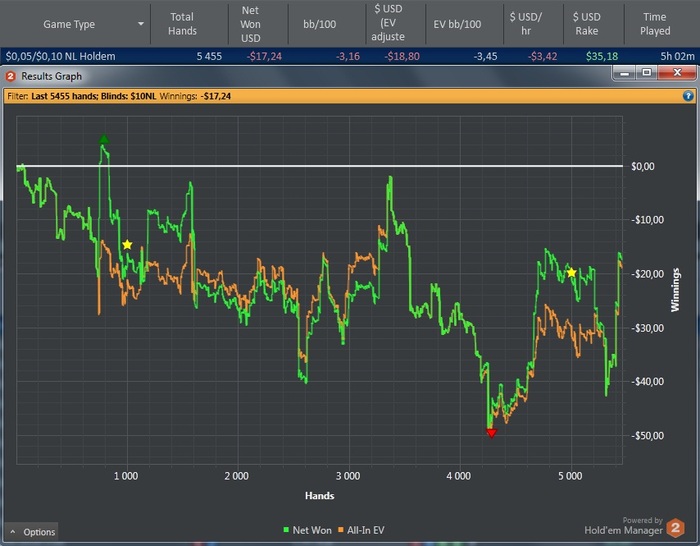
Task: Click the -3,16 bb/100 cell
Action: (348, 56)
